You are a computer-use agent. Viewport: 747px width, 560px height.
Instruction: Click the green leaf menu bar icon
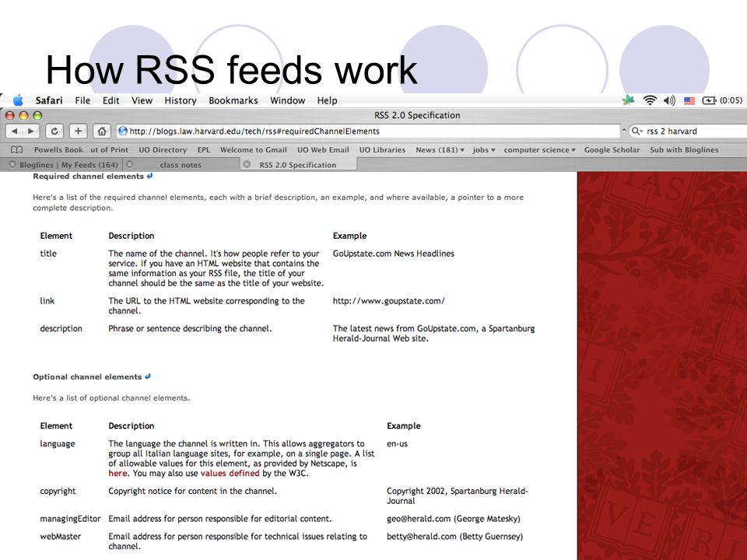629,100
